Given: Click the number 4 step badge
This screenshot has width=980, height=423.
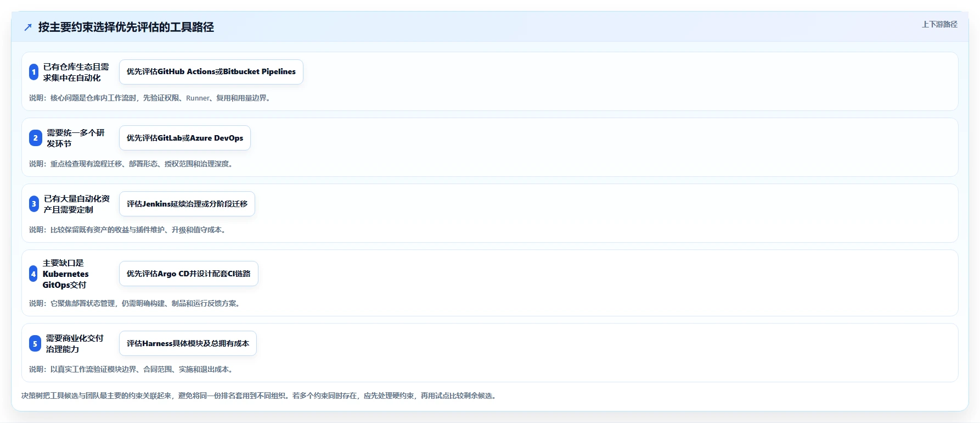Looking at the screenshot, I should click(33, 274).
